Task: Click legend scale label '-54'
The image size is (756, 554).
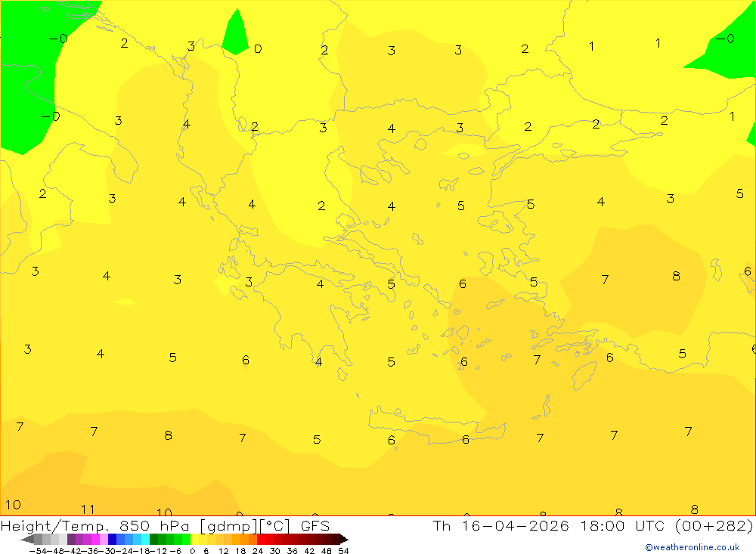Action: pyautogui.click(x=38, y=551)
